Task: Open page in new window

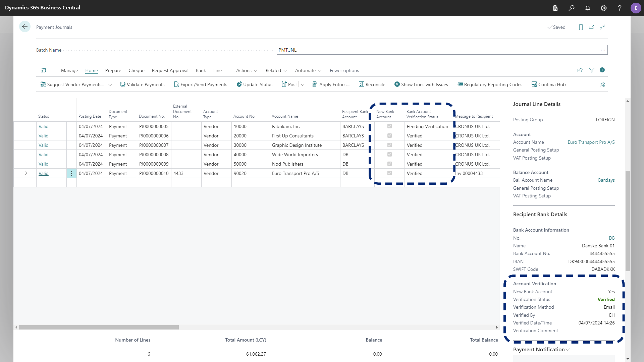Action: (x=592, y=27)
